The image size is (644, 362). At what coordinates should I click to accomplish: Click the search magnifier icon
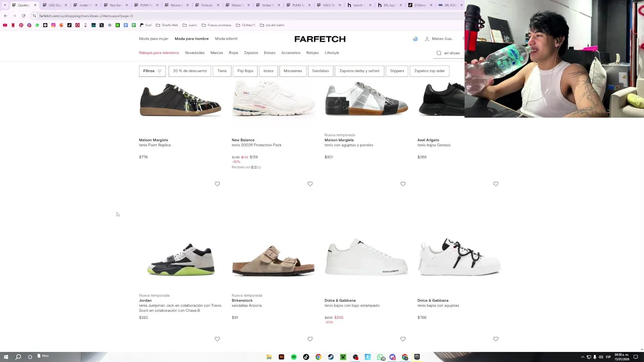point(439,53)
